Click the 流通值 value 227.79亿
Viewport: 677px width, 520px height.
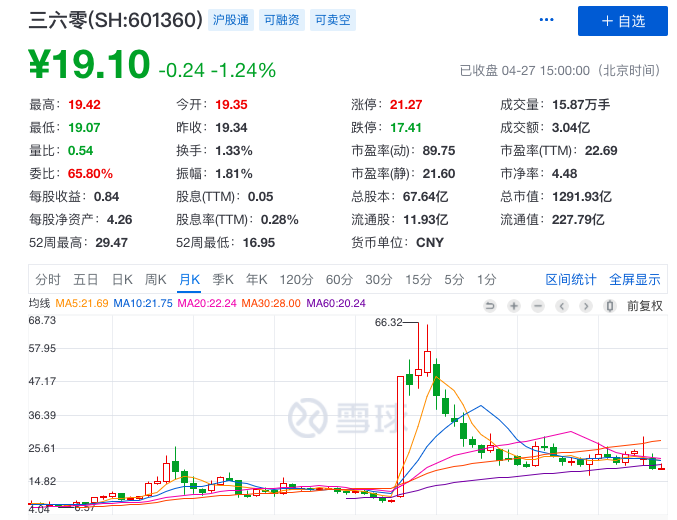(578, 220)
